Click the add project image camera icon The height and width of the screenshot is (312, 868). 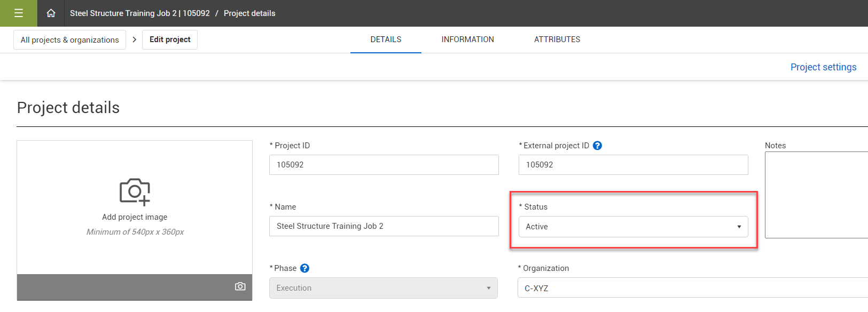click(x=135, y=192)
